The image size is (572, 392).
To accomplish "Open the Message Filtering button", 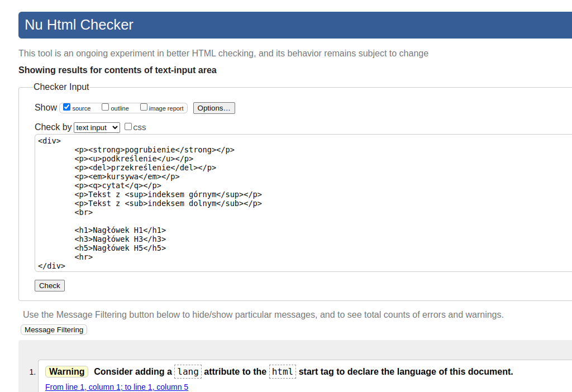I will coord(54,329).
